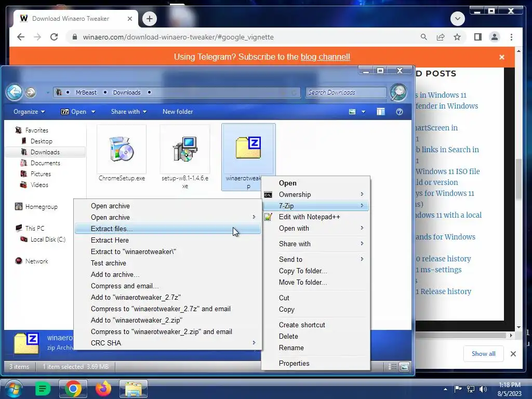Select Documents in Explorer sidebar

(45, 163)
